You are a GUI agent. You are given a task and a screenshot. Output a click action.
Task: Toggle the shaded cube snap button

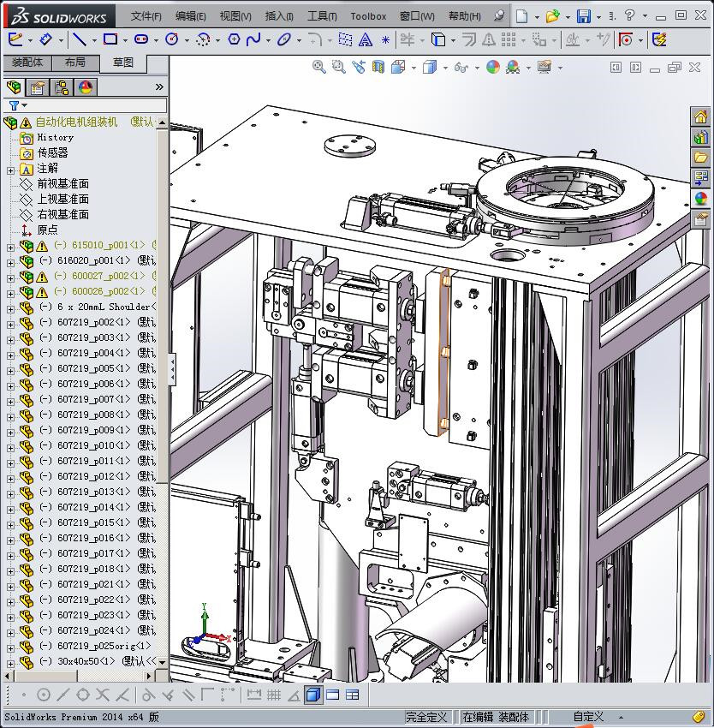pos(313,695)
